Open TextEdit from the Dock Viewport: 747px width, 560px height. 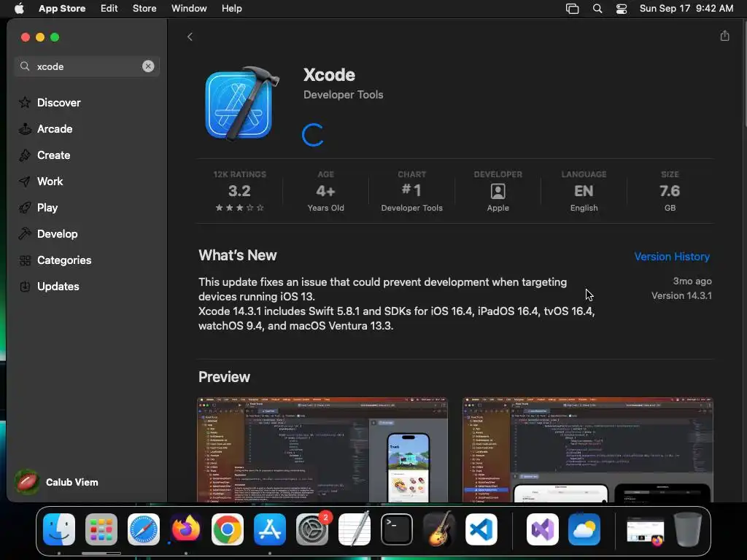tap(355, 529)
